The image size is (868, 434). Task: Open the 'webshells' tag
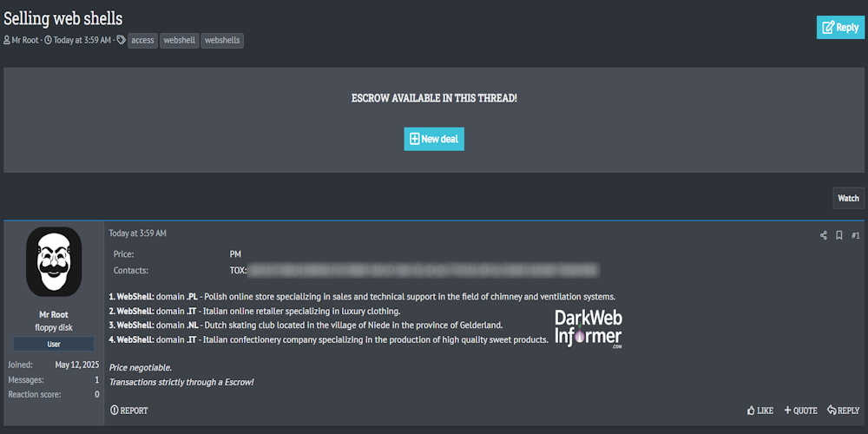(222, 40)
